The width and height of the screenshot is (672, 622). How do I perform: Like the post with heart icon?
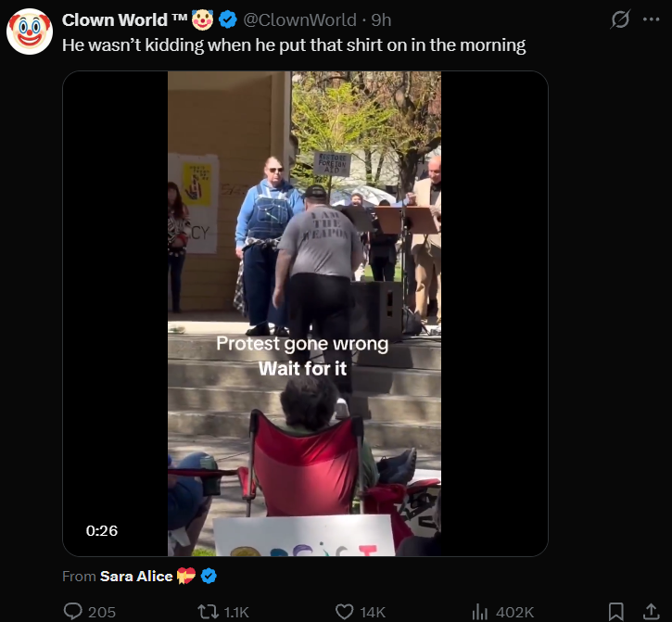click(x=344, y=612)
